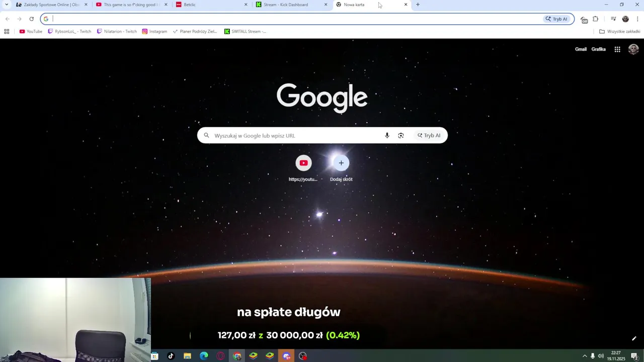Open Nilatarion - Twitch bookmark
This screenshot has height=362, width=644.
117,31
